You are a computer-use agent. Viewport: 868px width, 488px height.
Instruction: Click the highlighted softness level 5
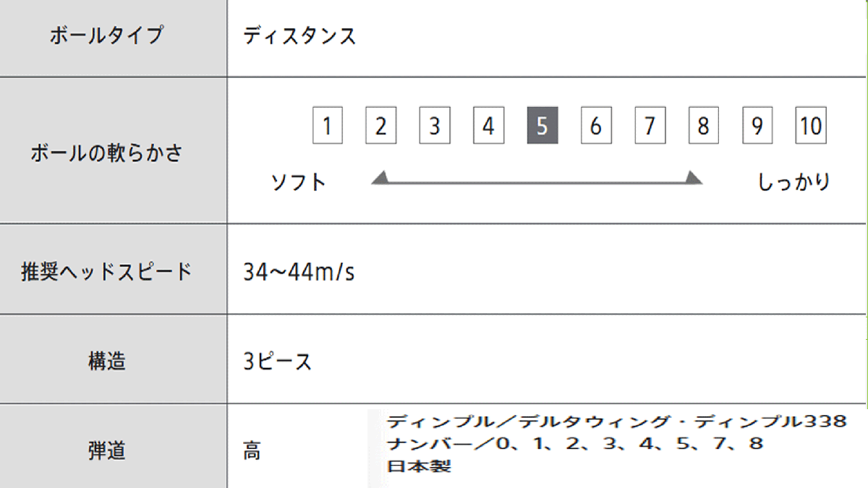pyautogui.click(x=542, y=127)
